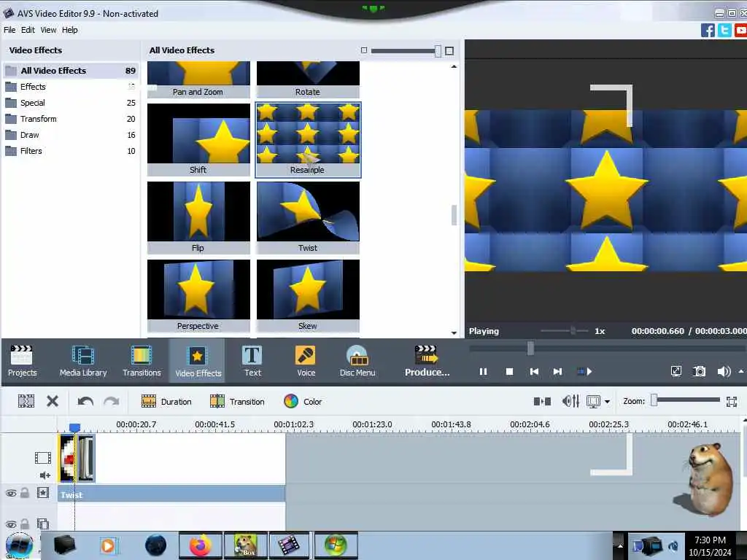Stop the preview playback
This screenshot has height=560, width=747.
(x=509, y=371)
